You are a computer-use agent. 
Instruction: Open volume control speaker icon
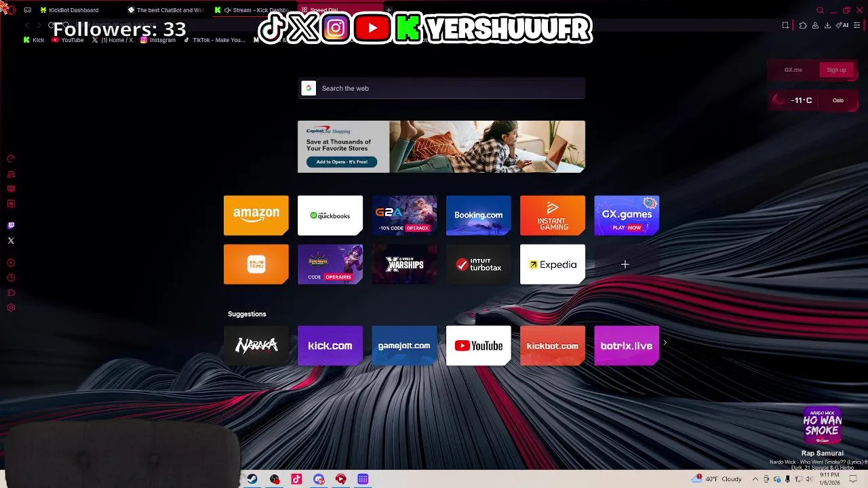[x=809, y=479]
